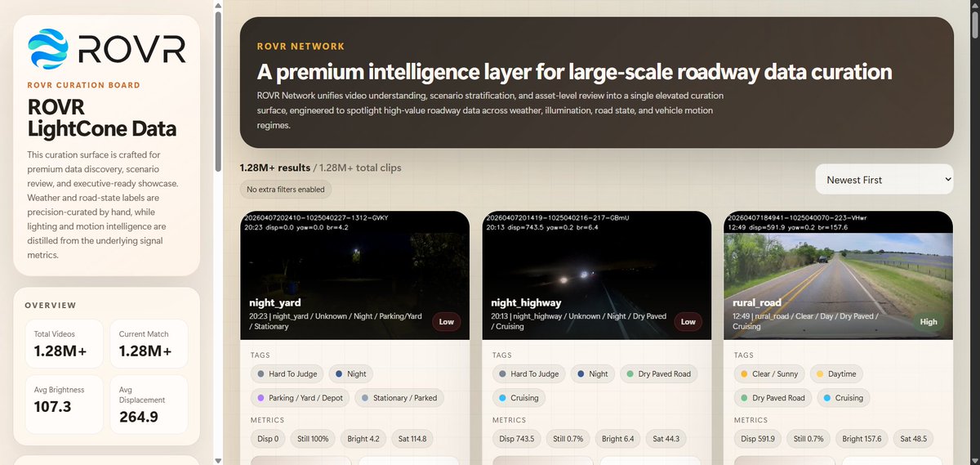This screenshot has height=465, width=980.
Task: Select Night tag on night_yard card
Action: pyautogui.click(x=350, y=373)
